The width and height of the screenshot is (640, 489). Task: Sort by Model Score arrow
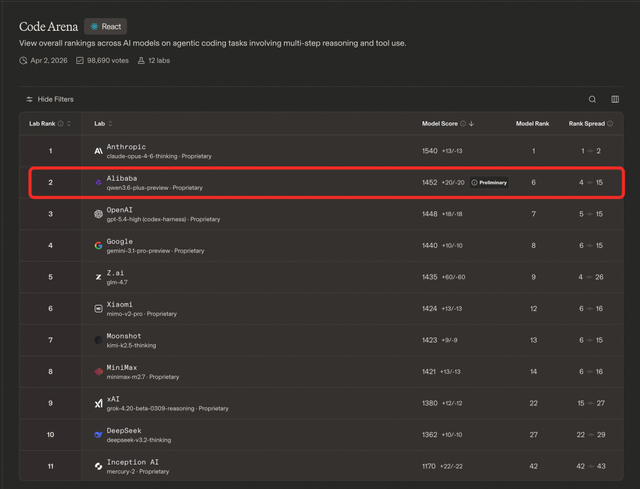point(471,124)
